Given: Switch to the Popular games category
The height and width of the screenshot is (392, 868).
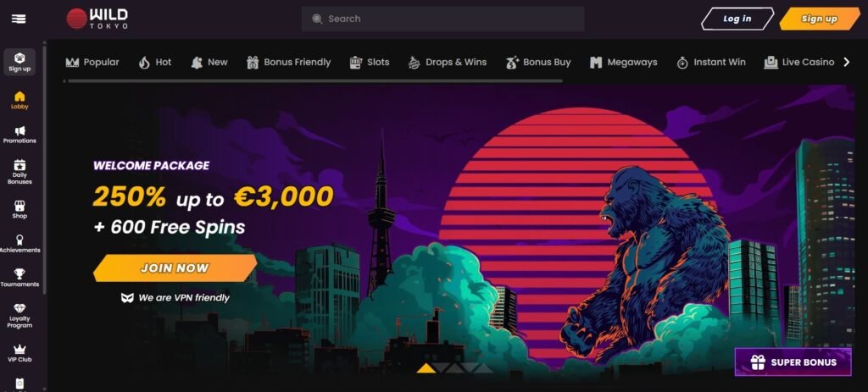Looking at the screenshot, I should click(x=92, y=63).
